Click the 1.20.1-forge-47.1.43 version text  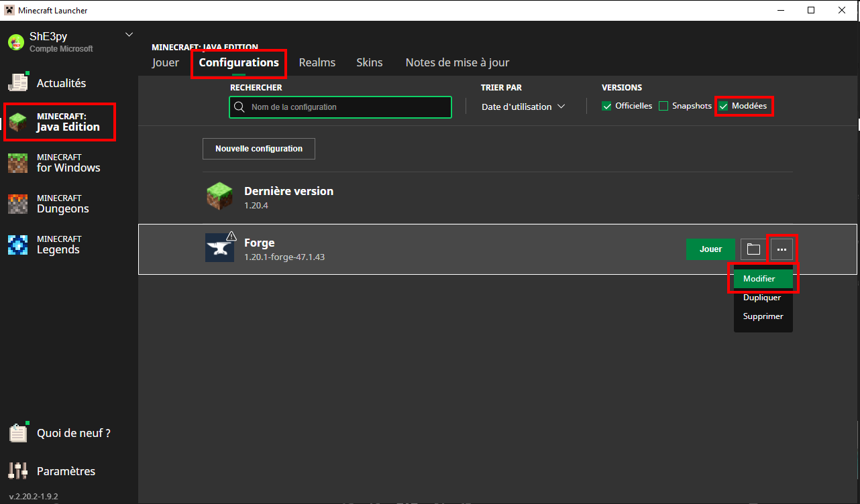tap(284, 257)
